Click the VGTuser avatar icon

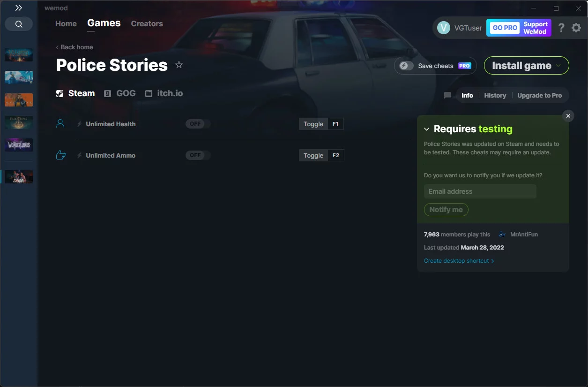tap(444, 28)
